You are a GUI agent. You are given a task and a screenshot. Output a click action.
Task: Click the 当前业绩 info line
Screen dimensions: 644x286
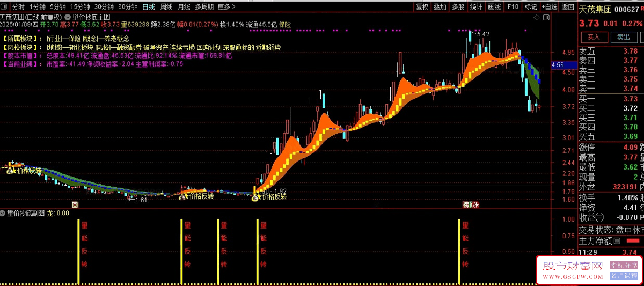[92, 64]
